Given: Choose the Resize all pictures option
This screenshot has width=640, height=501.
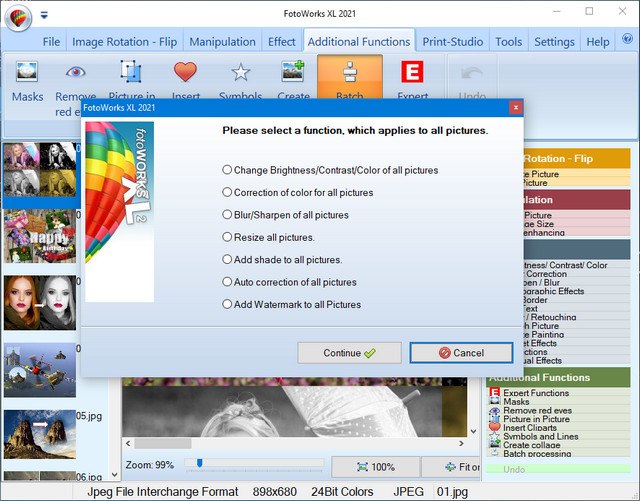Looking at the screenshot, I should (228, 237).
